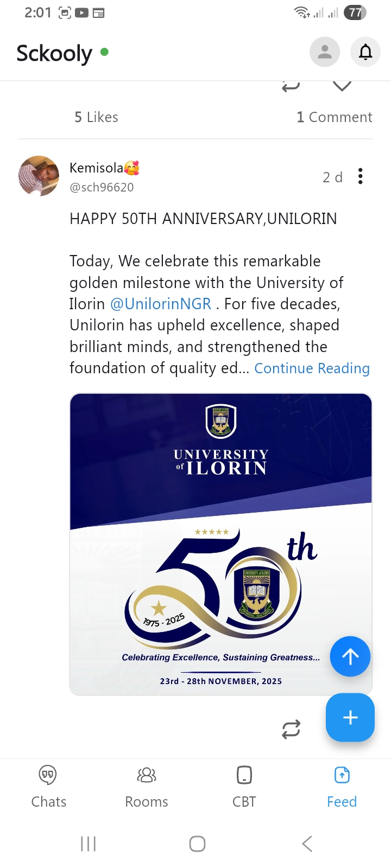Viewport: 391px width, 868px height.
Task: Open the @UnilorinNGR mention link
Action: click(161, 304)
